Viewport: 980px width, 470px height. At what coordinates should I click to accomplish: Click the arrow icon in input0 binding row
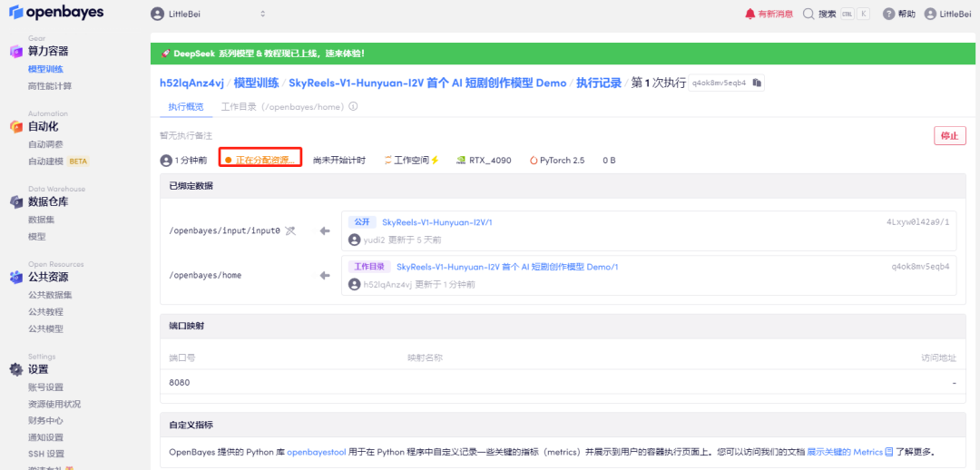(x=324, y=230)
